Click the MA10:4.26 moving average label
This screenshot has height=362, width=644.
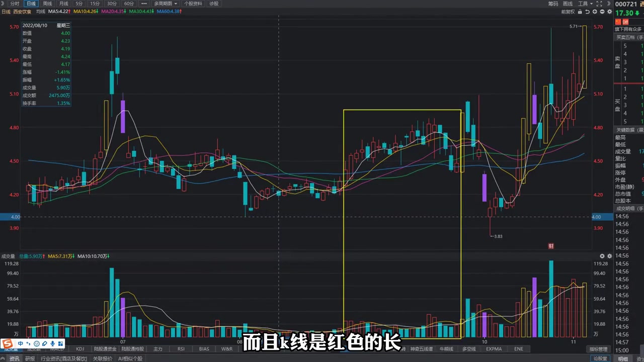87,11
